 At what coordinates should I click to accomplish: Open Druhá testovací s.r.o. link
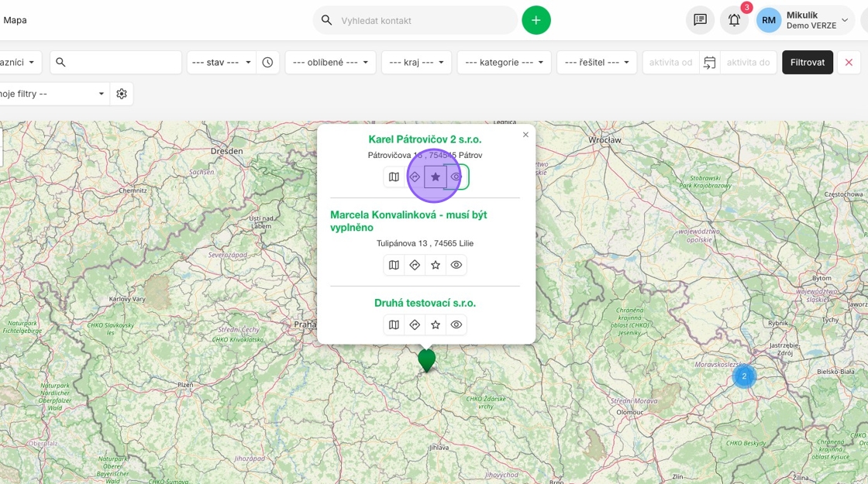click(425, 303)
